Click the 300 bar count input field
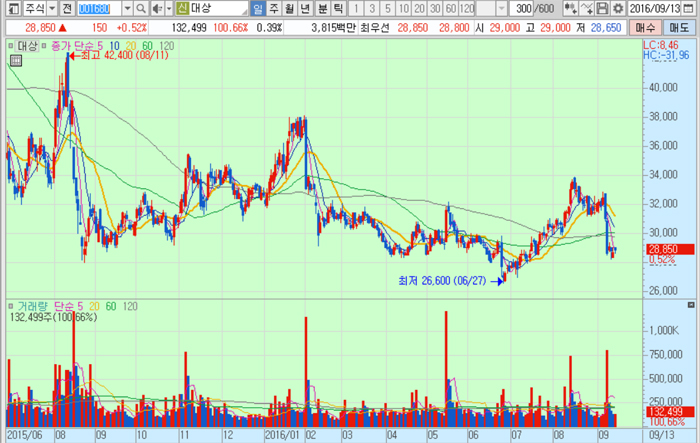Image resolution: width=700 pixels, height=443 pixels. point(523,8)
